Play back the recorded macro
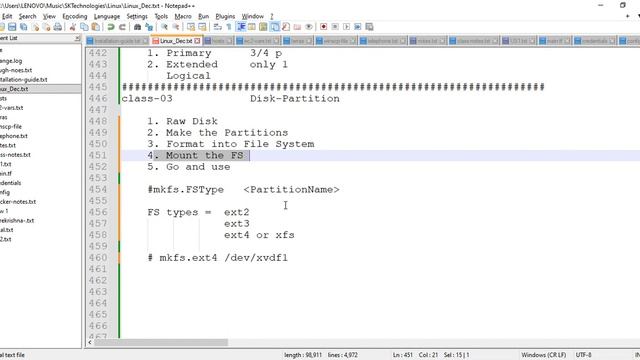This screenshot has width=640, height=360. click(346, 27)
